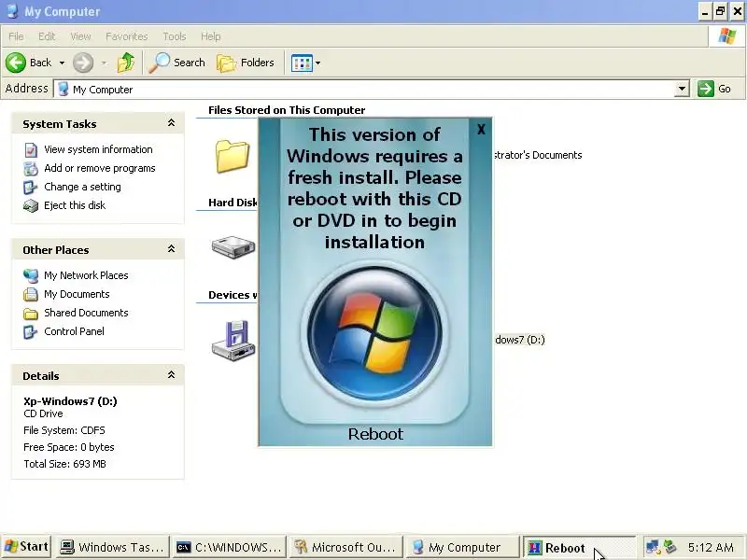Collapse the System Tasks panel

(x=171, y=123)
